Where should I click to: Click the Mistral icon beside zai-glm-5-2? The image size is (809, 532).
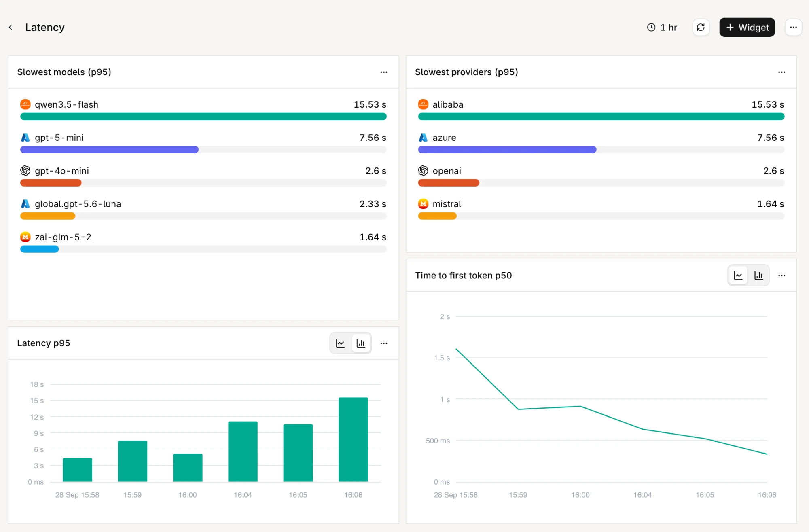pos(25,237)
